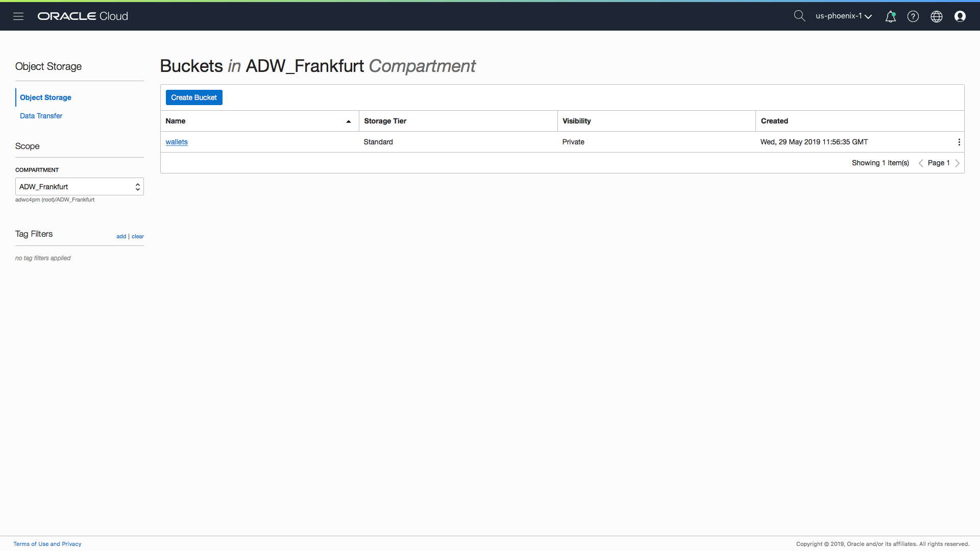Toggle Name column sort arrow
Screen dimensions: 980x551
click(x=349, y=121)
